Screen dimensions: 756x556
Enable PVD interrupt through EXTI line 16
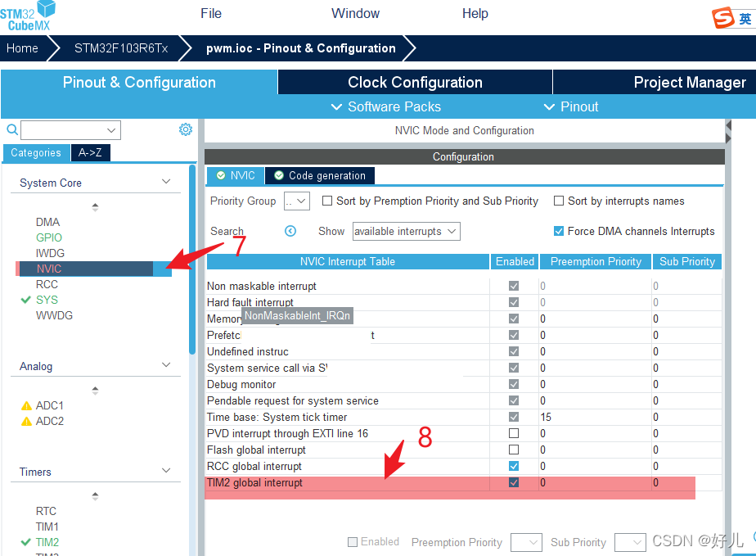[514, 433]
